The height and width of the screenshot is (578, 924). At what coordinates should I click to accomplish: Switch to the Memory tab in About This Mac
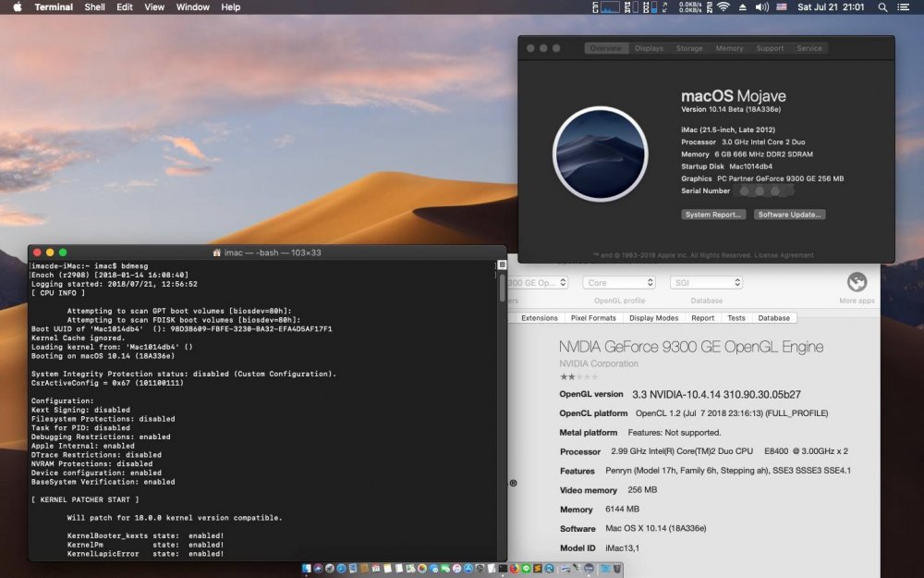730,48
